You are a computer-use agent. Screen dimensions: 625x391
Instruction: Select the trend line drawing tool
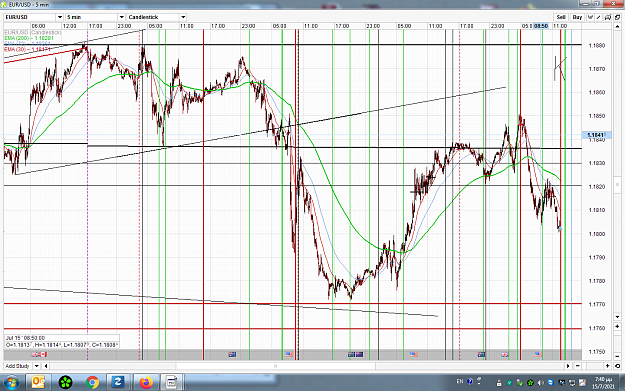(599, 17)
